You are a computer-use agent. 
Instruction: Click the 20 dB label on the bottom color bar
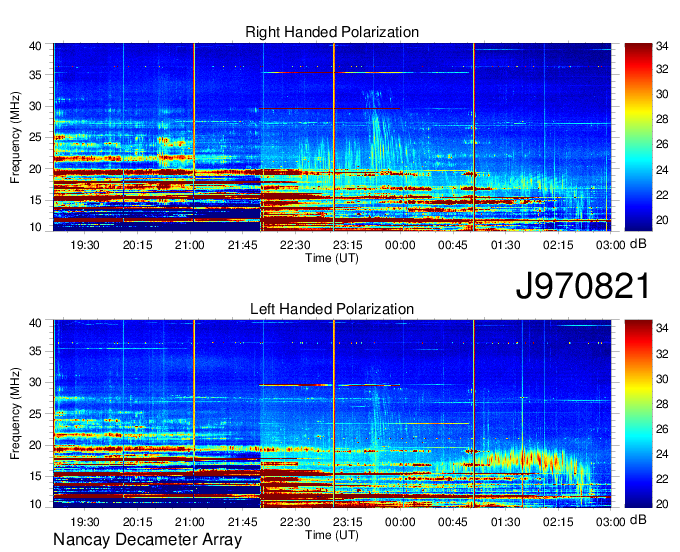click(x=662, y=504)
